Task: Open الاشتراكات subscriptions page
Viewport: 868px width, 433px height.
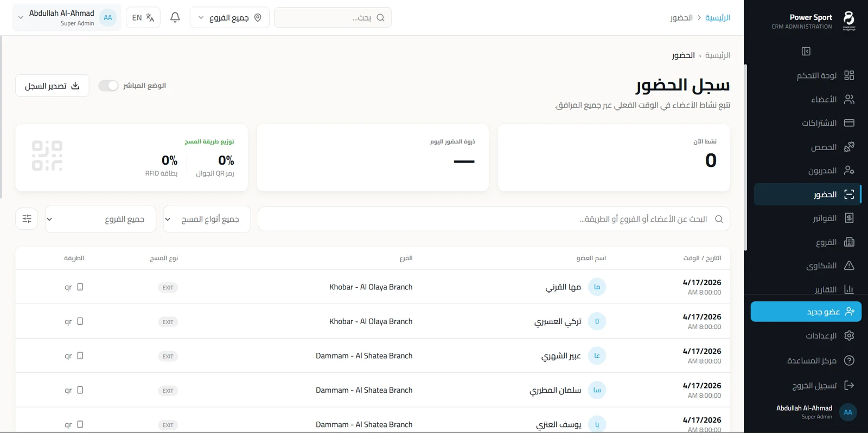Action: pyautogui.click(x=807, y=123)
